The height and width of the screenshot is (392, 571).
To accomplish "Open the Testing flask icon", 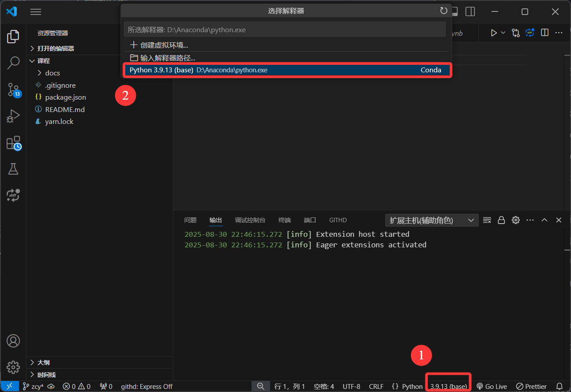I will click(x=13, y=168).
